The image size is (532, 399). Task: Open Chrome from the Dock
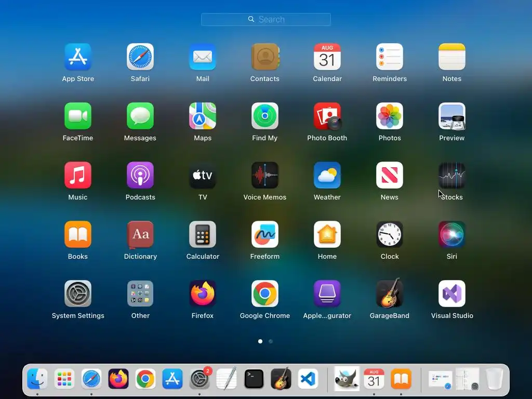tap(145, 379)
